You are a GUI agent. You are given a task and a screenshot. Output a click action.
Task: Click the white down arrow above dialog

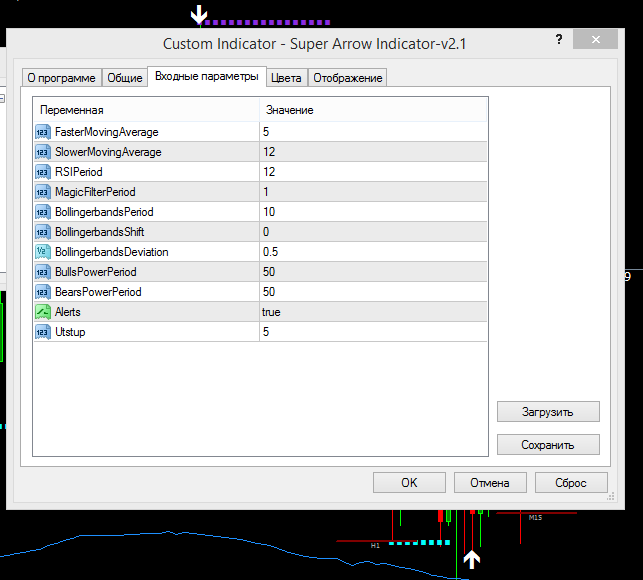coord(199,15)
